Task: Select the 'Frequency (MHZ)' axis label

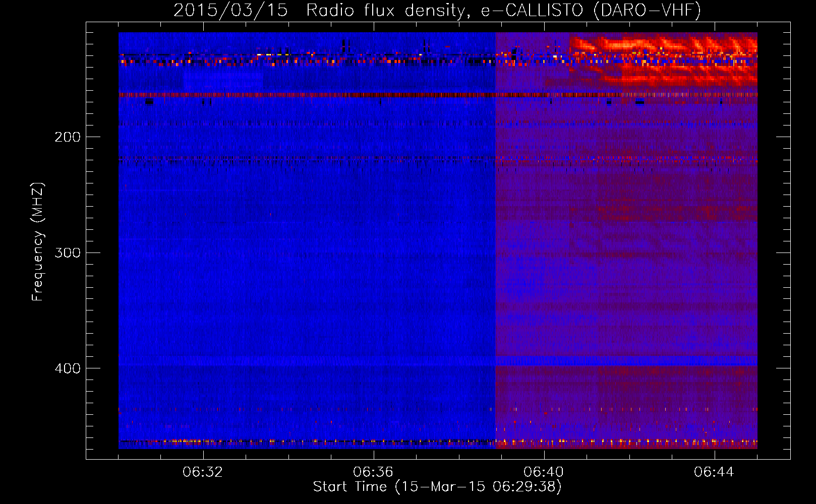Action: [x=38, y=242]
